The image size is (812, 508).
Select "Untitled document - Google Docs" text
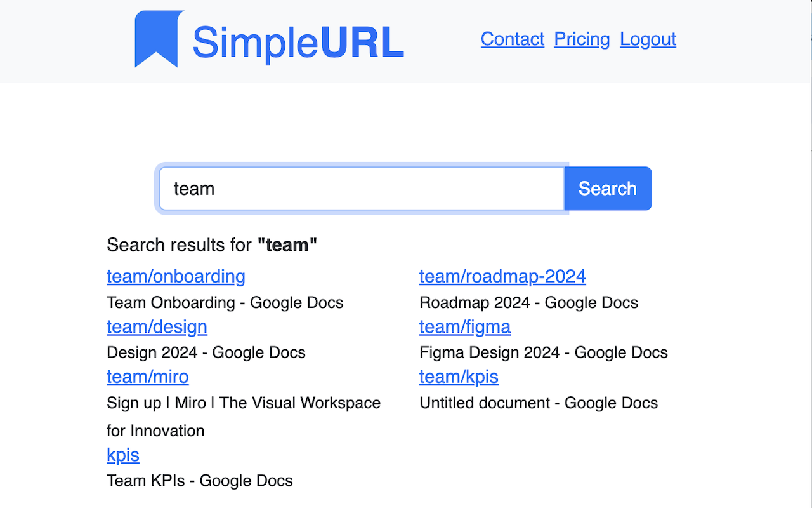[539, 403]
